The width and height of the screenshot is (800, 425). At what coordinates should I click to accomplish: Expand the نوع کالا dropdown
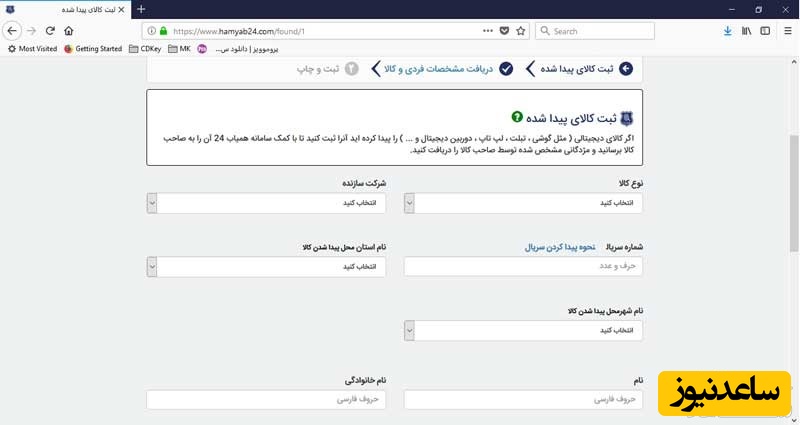[524, 203]
